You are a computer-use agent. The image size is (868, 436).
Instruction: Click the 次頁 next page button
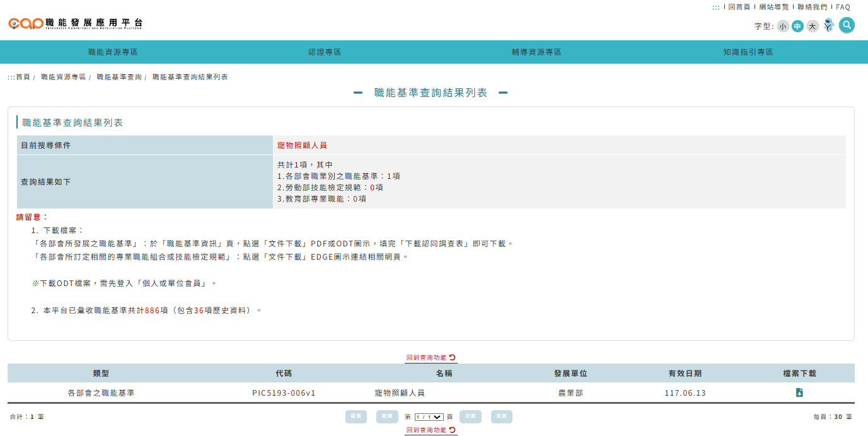tap(470, 416)
